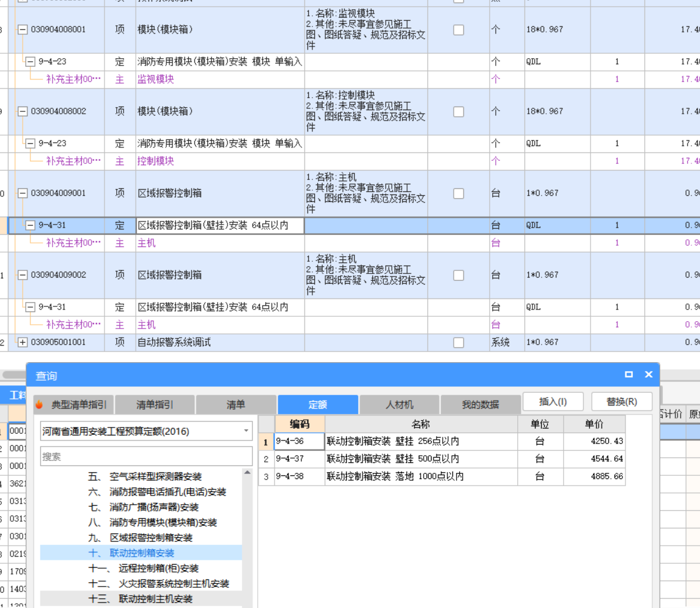Click the 主机 material under 030904009001

pyautogui.click(x=147, y=243)
